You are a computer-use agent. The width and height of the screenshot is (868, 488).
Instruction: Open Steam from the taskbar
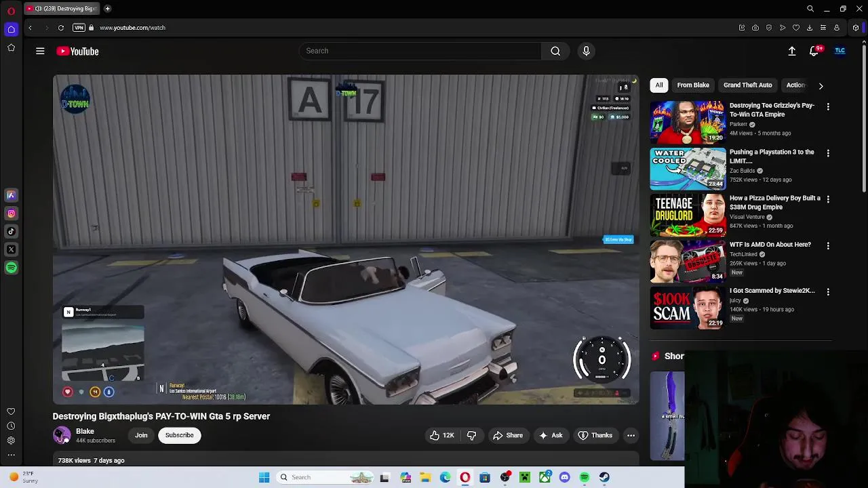click(x=604, y=477)
